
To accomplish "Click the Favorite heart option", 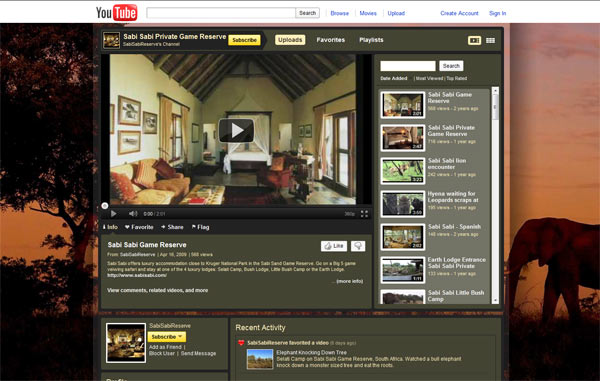I will point(139,227).
